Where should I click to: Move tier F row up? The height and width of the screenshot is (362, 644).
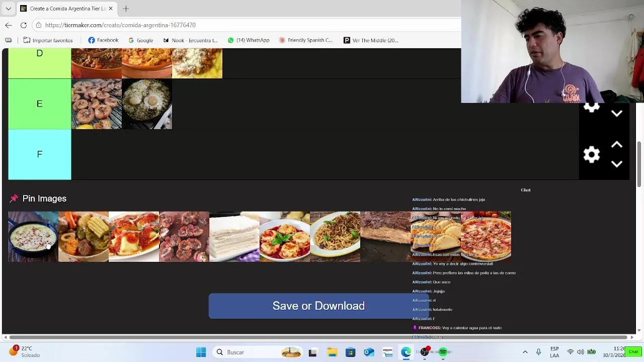617,145
